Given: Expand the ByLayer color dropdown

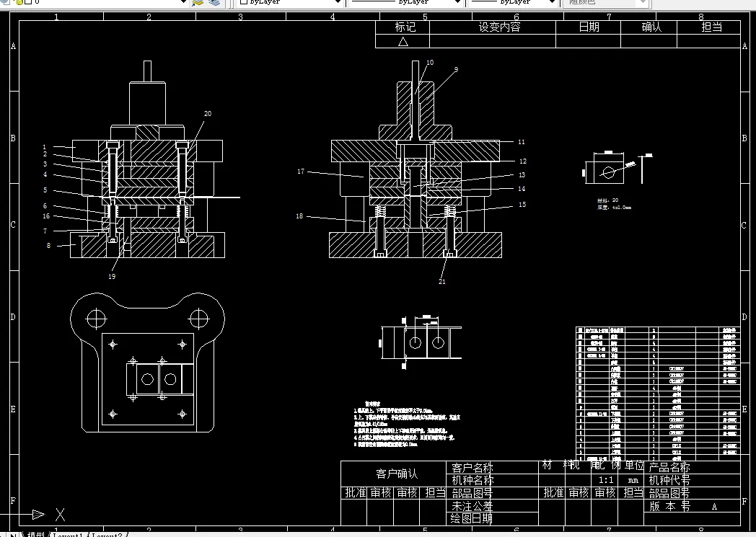Looking at the screenshot, I should [x=338, y=2].
